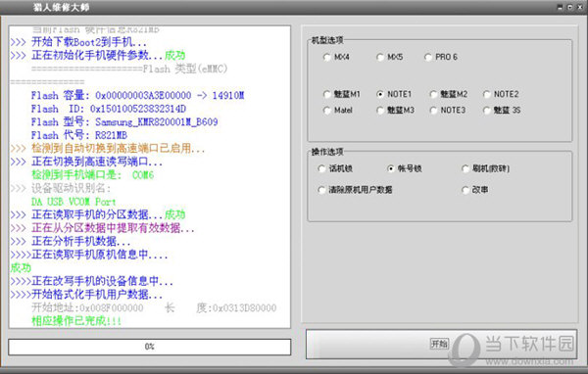
Task: Click the log line showing COM6 port
Action: tap(93, 175)
